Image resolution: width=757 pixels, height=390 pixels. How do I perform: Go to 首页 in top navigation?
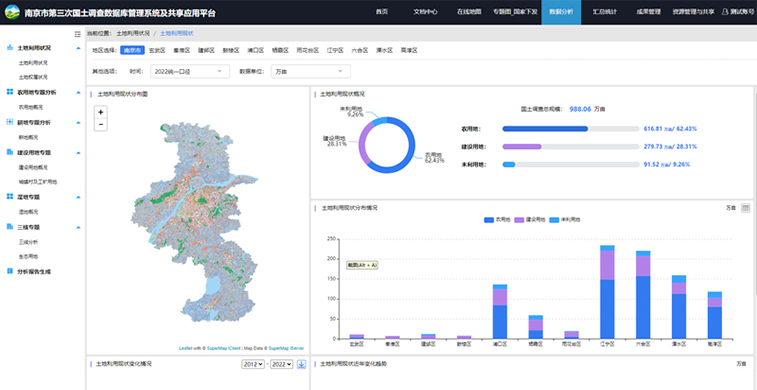(x=382, y=12)
